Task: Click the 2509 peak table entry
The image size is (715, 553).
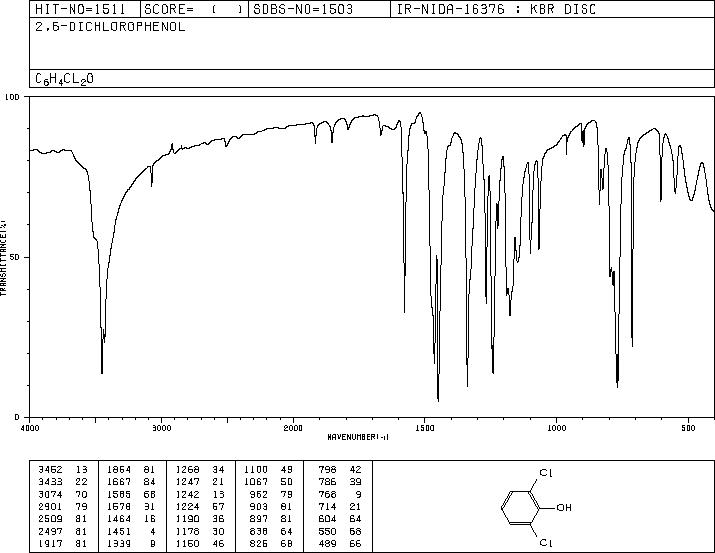Action: [63, 519]
